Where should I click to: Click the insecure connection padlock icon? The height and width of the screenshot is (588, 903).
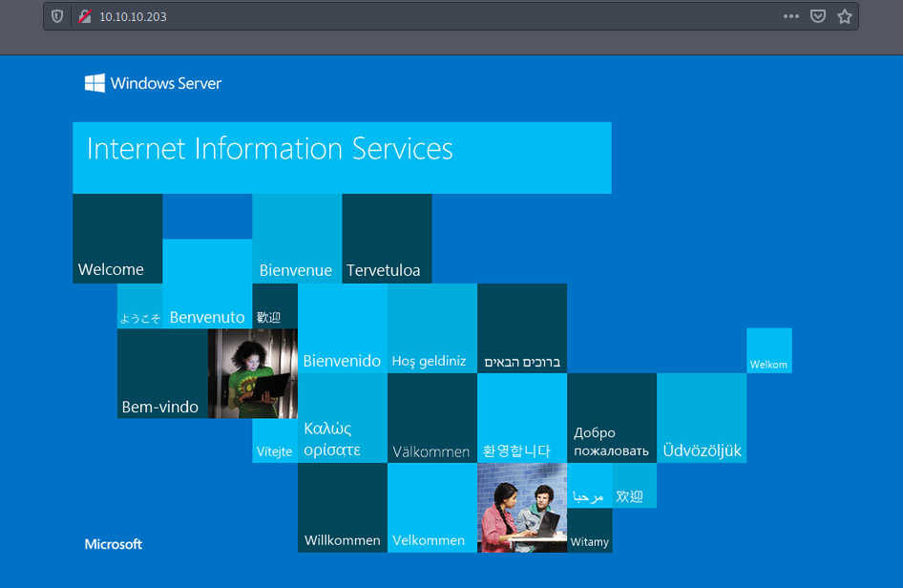[85, 16]
